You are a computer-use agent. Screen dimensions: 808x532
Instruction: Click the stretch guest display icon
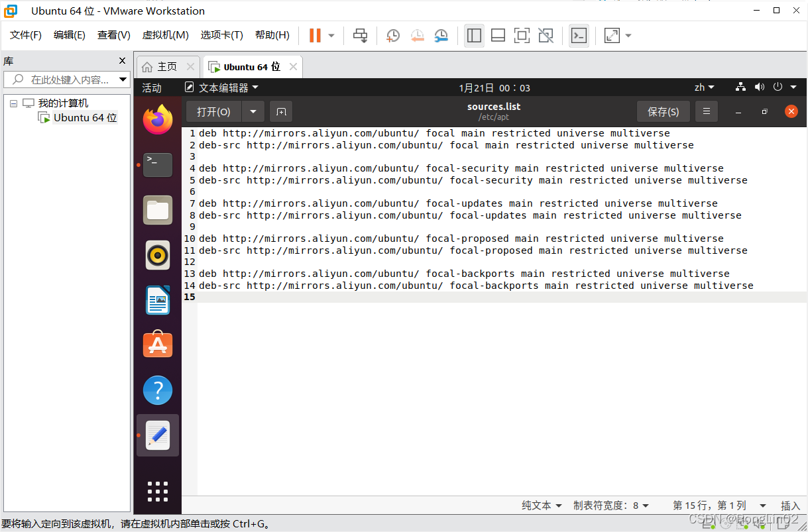click(612, 35)
